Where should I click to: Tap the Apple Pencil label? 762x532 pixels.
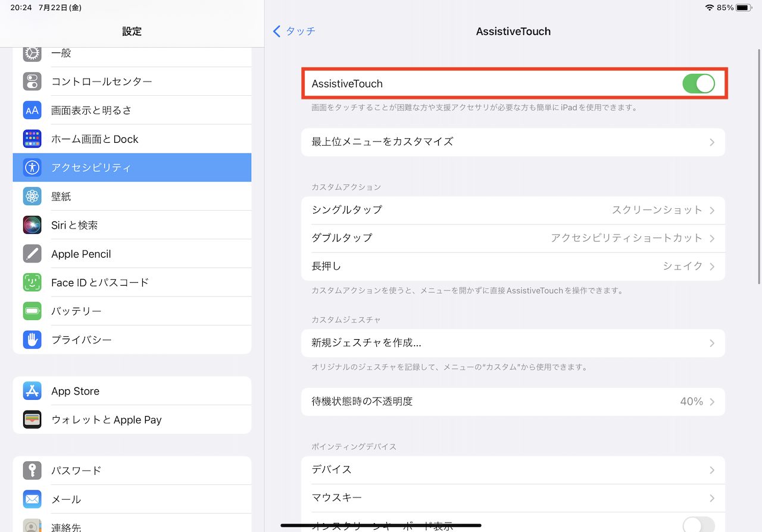click(81, 254)
